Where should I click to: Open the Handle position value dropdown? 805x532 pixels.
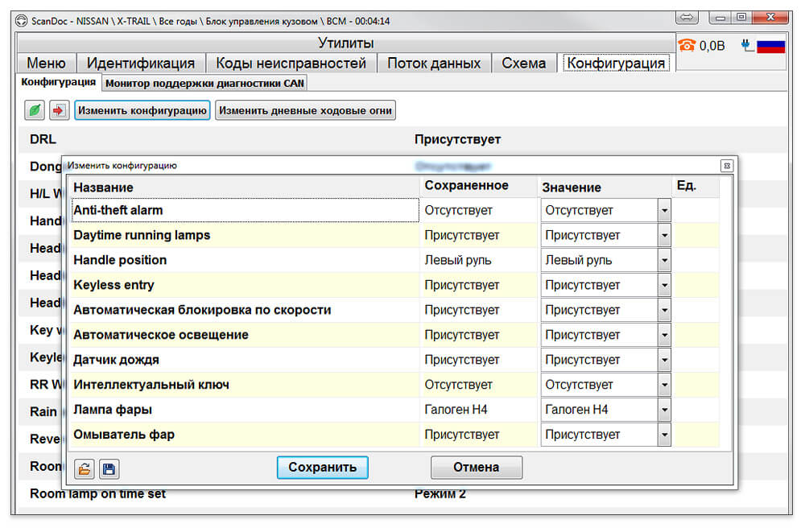coord(664,260)
